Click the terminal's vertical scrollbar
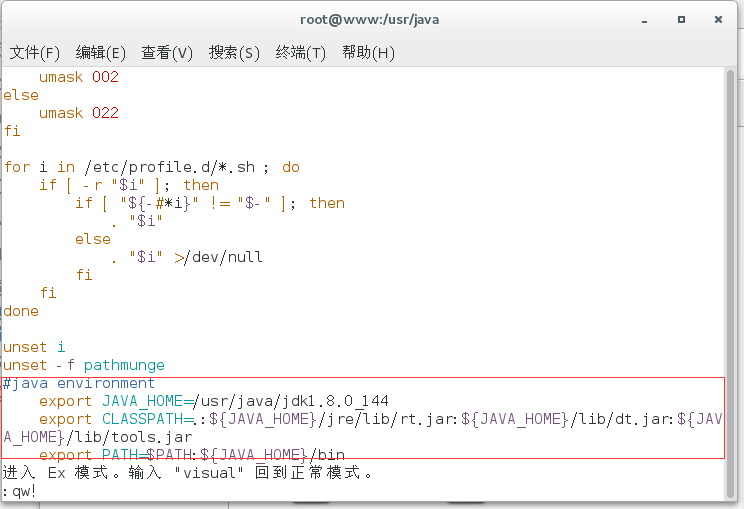This screenshot has width=744, height=509. tap(734, 280)
